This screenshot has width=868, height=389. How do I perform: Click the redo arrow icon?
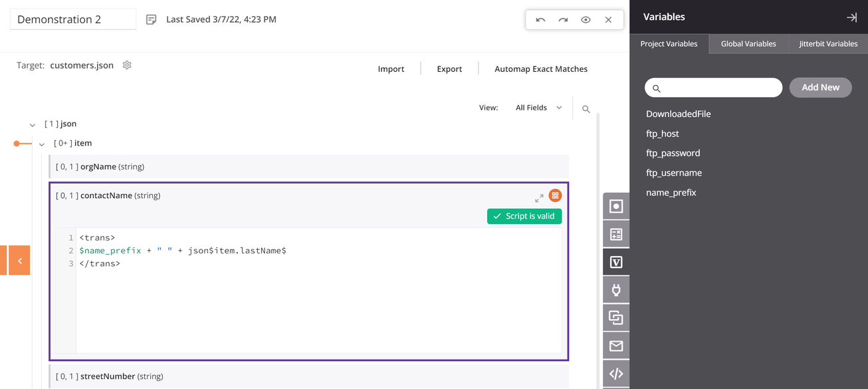pos(563,20)
